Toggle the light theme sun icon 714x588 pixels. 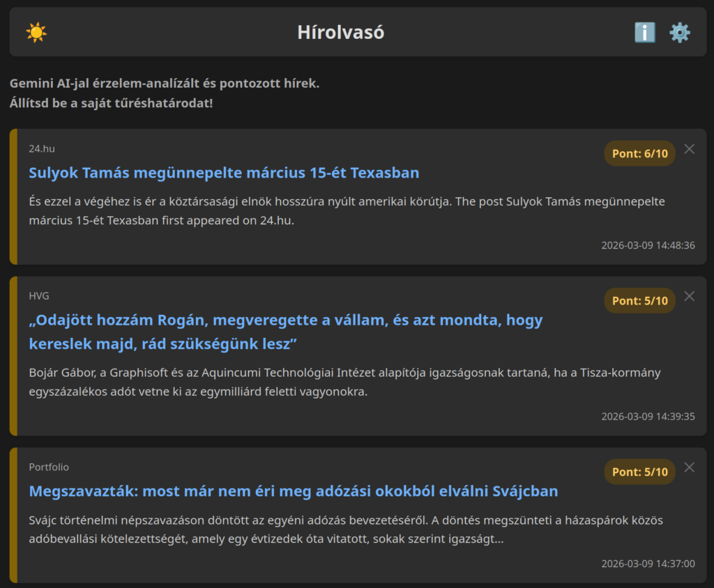tap(36, 33)
